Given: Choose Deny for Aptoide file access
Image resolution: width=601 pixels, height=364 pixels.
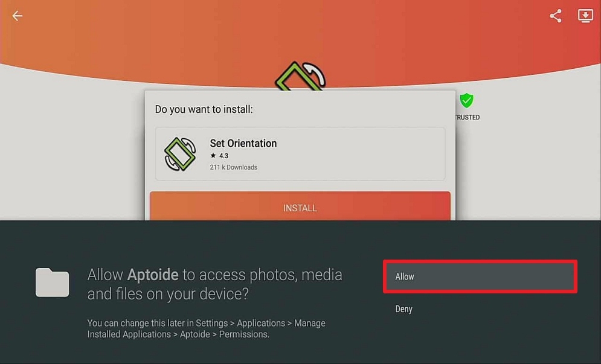Looking at the screenshot, I should [403, 309].
